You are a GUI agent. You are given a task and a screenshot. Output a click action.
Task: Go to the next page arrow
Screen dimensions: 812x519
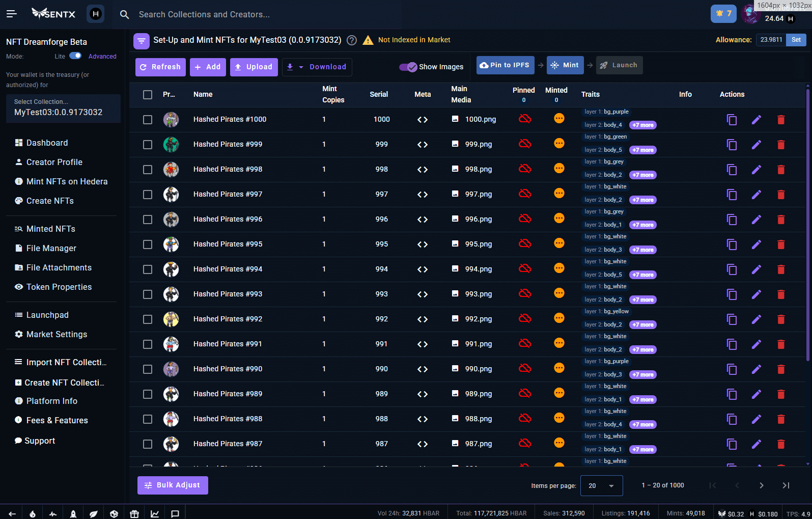[761, 485]
